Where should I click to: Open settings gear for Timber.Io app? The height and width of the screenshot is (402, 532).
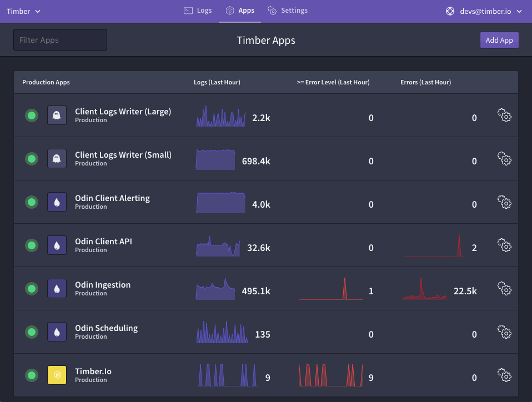point(504,375)
